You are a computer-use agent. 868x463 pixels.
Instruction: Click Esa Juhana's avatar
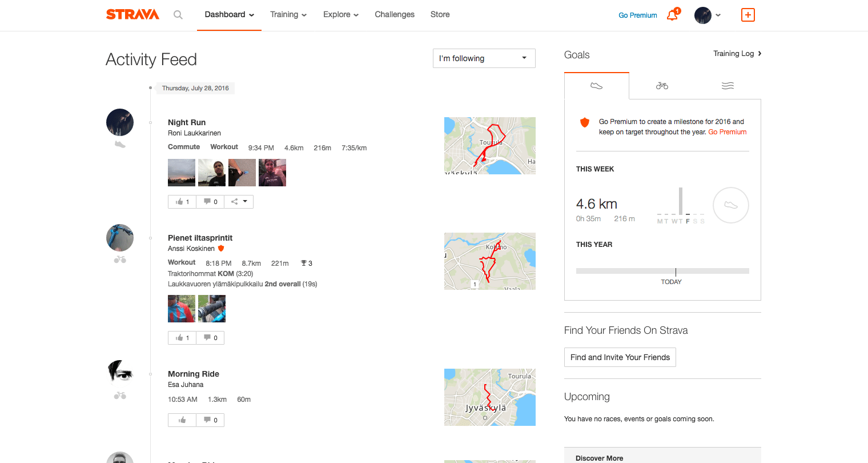coord(120,374)
